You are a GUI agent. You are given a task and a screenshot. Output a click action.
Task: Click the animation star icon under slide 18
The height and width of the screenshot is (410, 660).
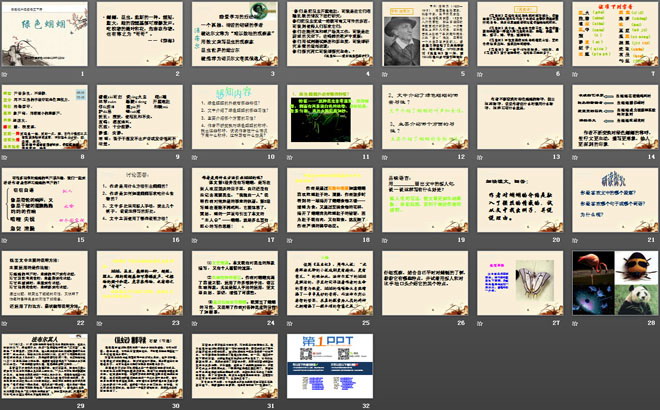tap(290, 240)
